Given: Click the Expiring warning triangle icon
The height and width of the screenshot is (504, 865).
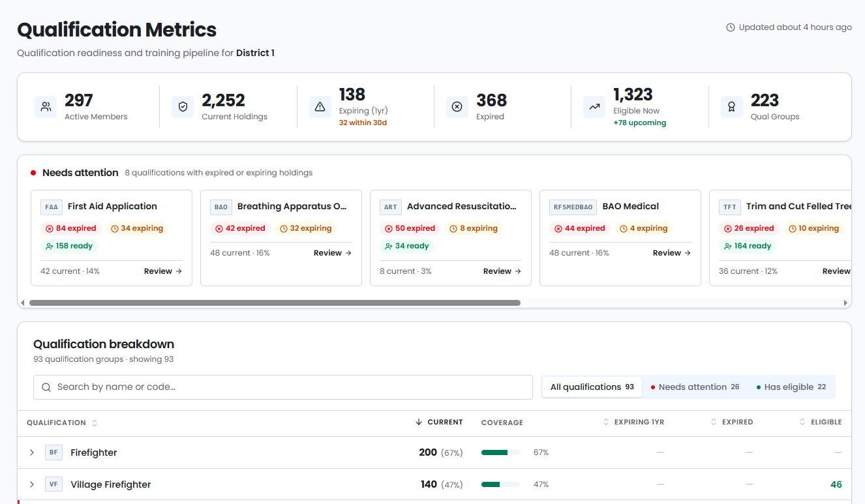Looking at the screenshot, I should click(320, 107).
